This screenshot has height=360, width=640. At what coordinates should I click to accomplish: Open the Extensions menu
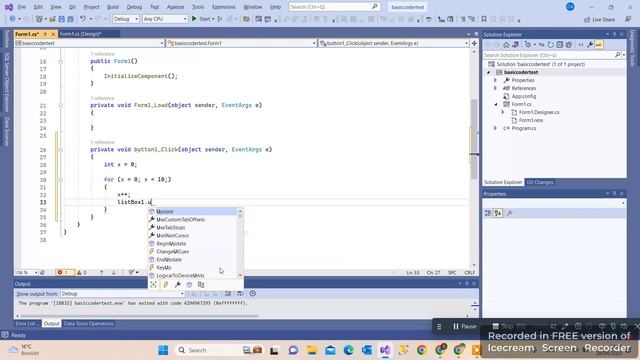click(224, 7)
